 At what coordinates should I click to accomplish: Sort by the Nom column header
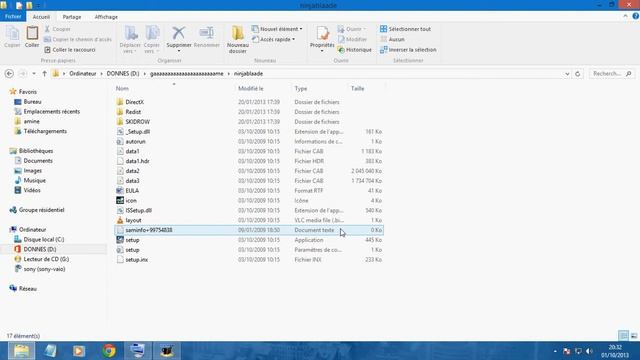coord(122,88)
